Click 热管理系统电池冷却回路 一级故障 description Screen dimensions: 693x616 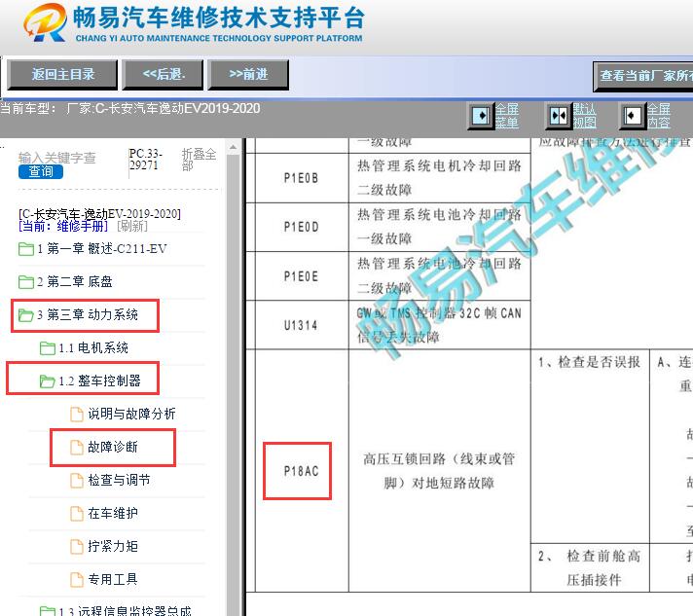(439, 227)
